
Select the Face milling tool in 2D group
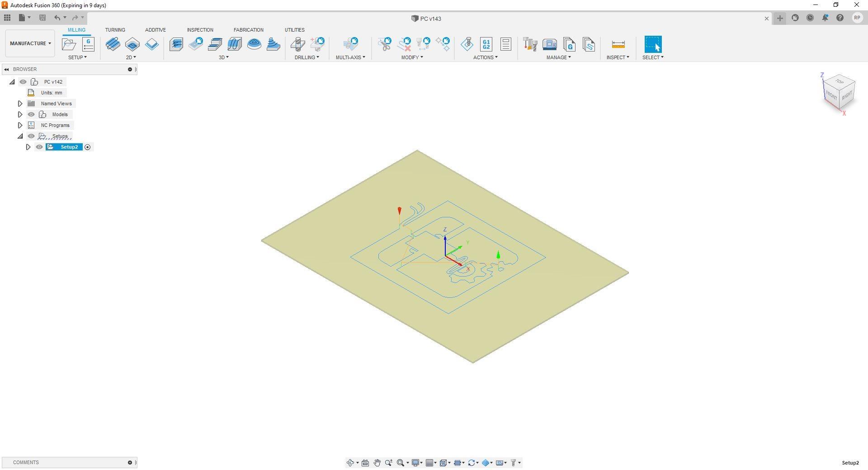coord(152,44)
